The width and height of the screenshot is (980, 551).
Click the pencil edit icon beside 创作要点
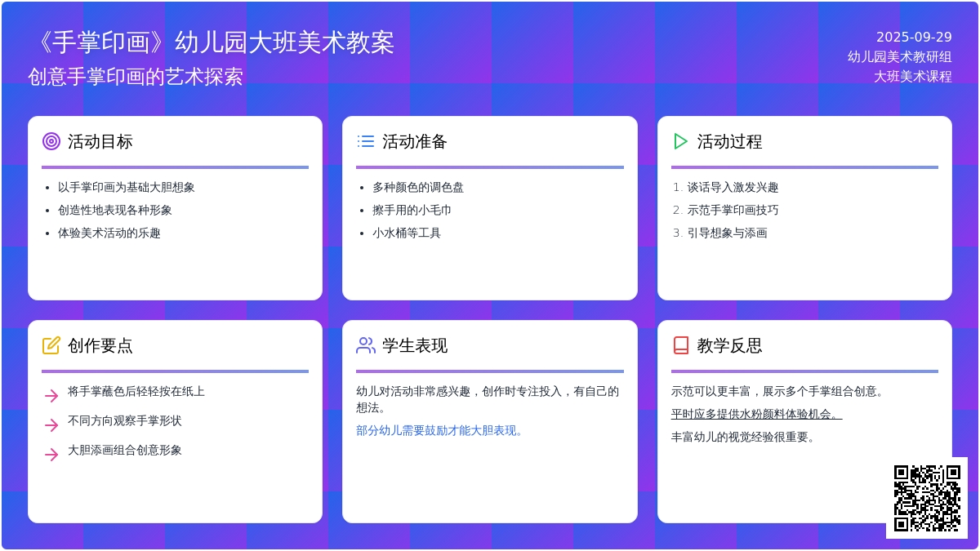(51, 345)
